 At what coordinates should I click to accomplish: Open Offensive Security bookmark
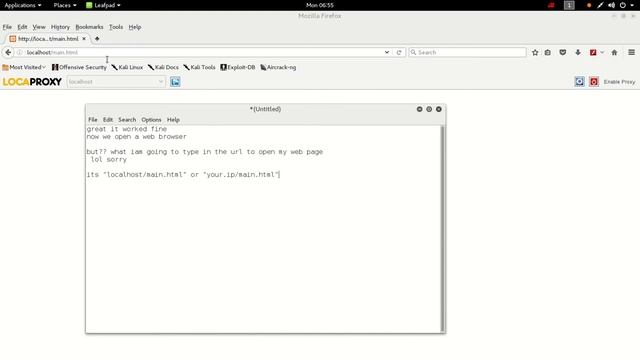(x=79, y=67)
